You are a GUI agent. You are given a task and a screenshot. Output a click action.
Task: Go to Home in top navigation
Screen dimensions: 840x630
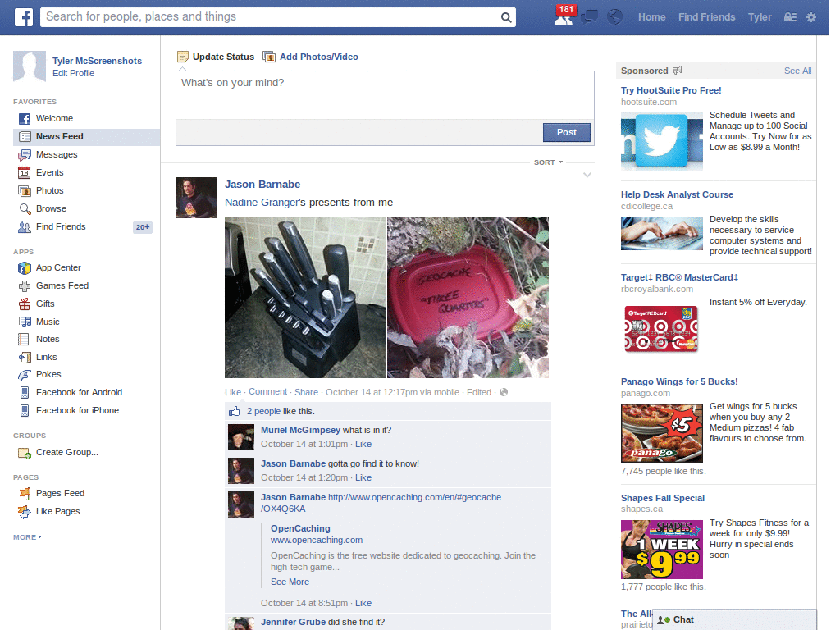click(652, 17)
